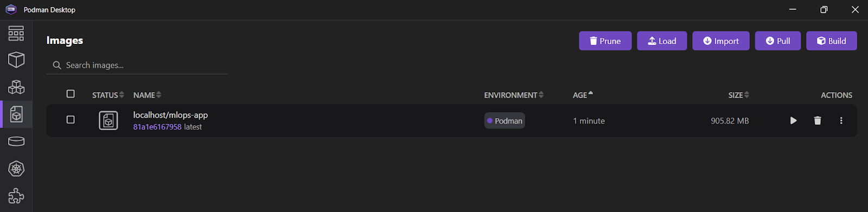Screen dimensions: 868x212
Task: Click the Pull image button
Action: [777, 41]
